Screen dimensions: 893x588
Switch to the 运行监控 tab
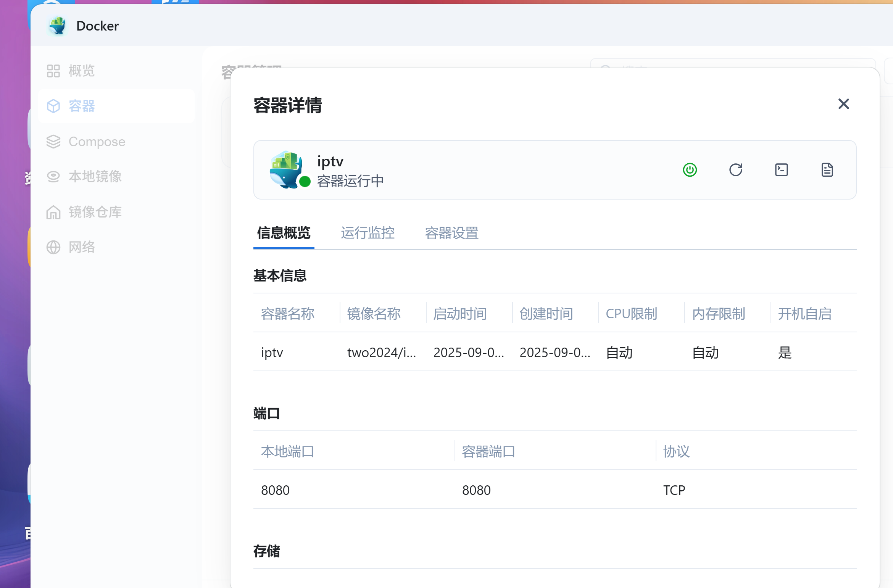tap(368, 233)
